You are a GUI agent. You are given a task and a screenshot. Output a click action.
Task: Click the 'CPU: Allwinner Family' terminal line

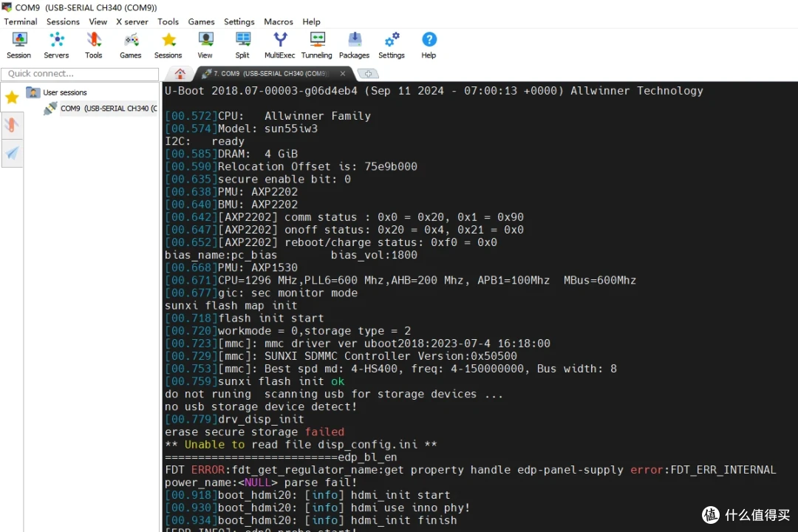267,116
